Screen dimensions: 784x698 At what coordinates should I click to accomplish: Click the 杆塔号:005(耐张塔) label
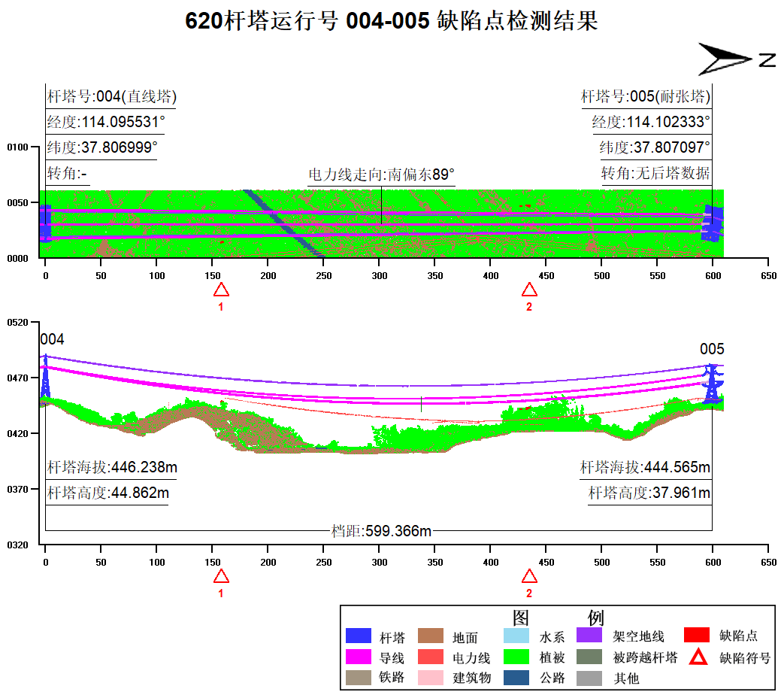(x=646, y=96)
